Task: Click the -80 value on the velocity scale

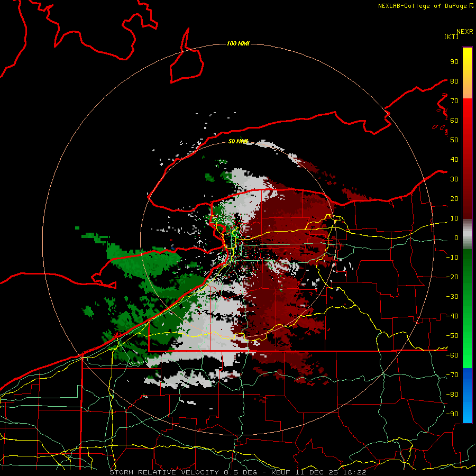Action: click(452, 395)
